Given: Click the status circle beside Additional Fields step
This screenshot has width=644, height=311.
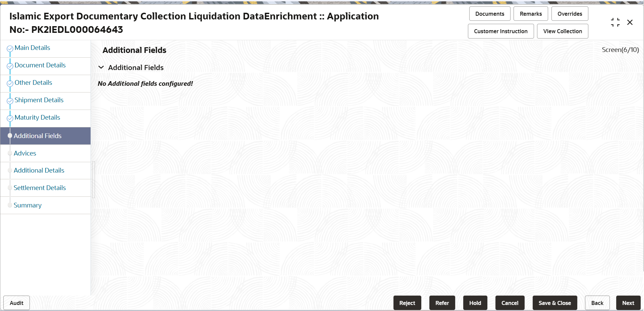Looking at the screenshot, I should 10,136.
